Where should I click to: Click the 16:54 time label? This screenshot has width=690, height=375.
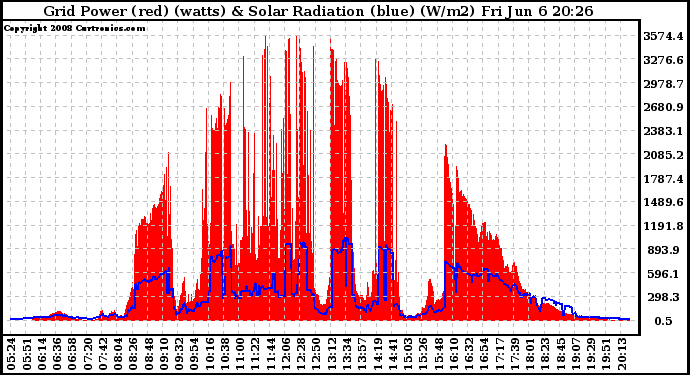click(484, 354)
